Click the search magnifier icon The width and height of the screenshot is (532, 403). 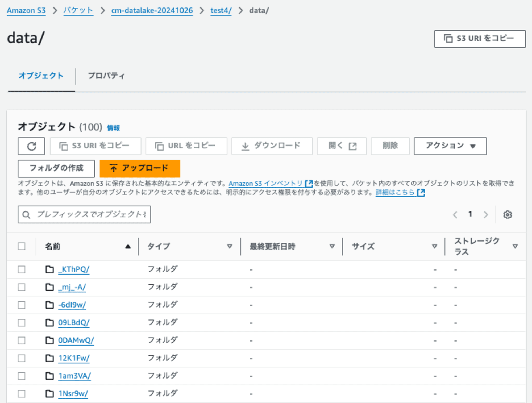point(26,214)
